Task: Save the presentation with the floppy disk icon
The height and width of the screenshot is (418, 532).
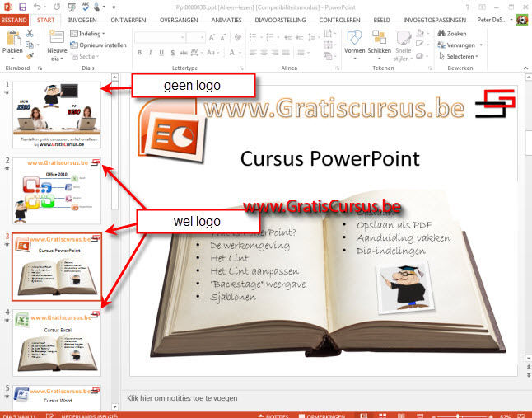Action: 22,7
